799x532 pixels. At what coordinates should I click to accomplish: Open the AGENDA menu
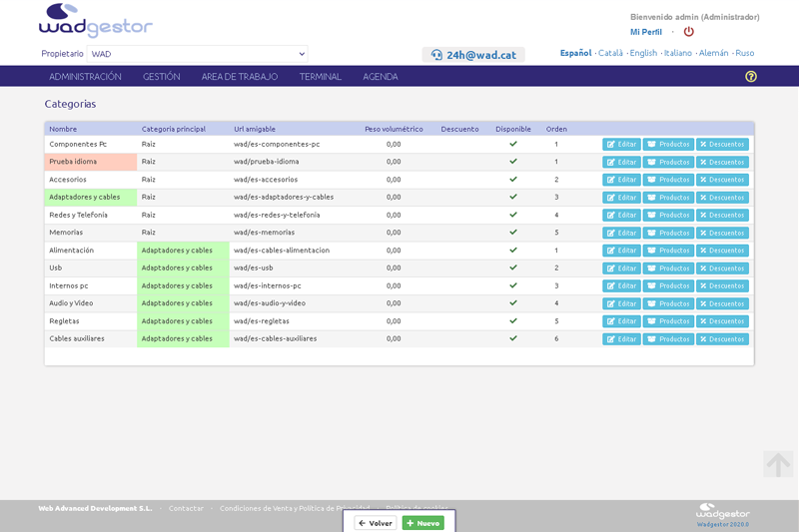381,77
